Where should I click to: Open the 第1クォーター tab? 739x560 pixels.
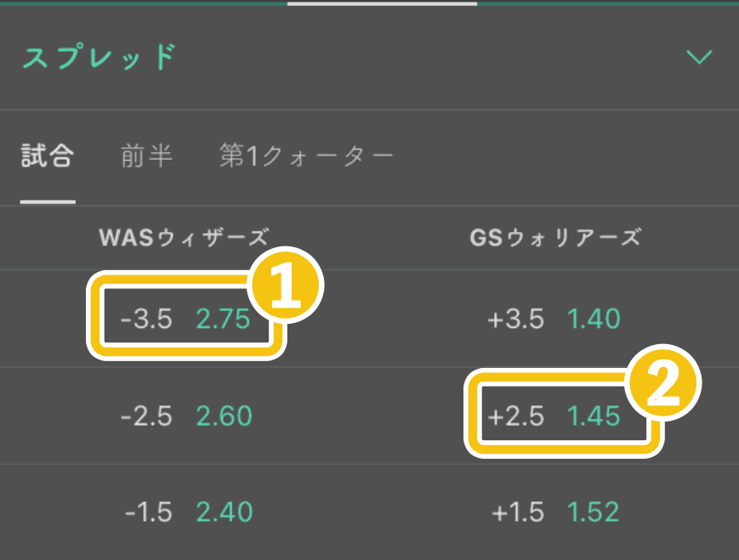point(306,156)
